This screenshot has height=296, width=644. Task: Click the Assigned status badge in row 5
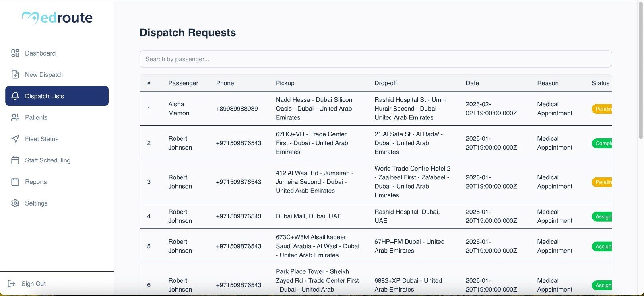(602, 246)
